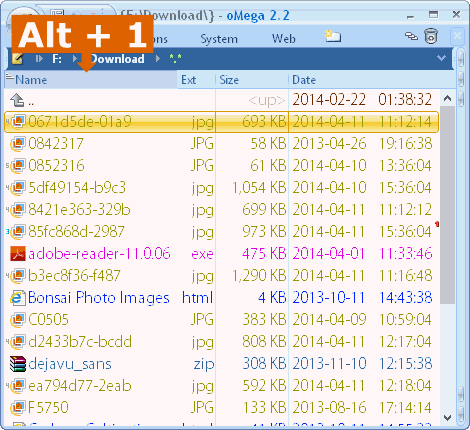Select file name d2433b7c-bcdd
The width and height of the screenshot is (470, 430).
coord(80,342)
